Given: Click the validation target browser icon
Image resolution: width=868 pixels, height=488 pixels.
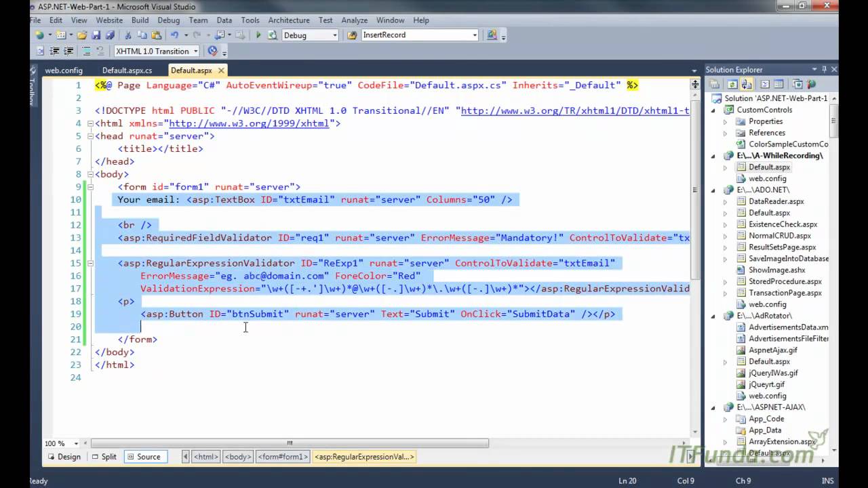Looking at the screenshot, I should 213,51.
